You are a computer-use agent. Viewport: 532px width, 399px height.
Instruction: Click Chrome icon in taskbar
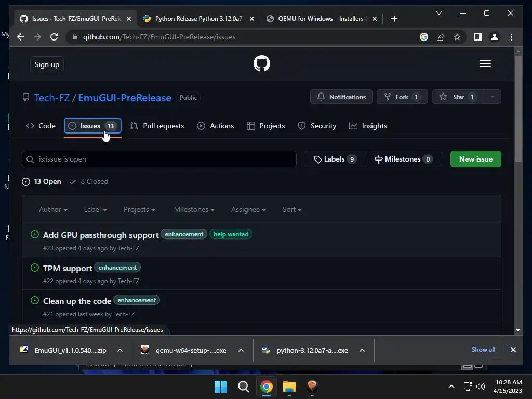click(267, 386)
